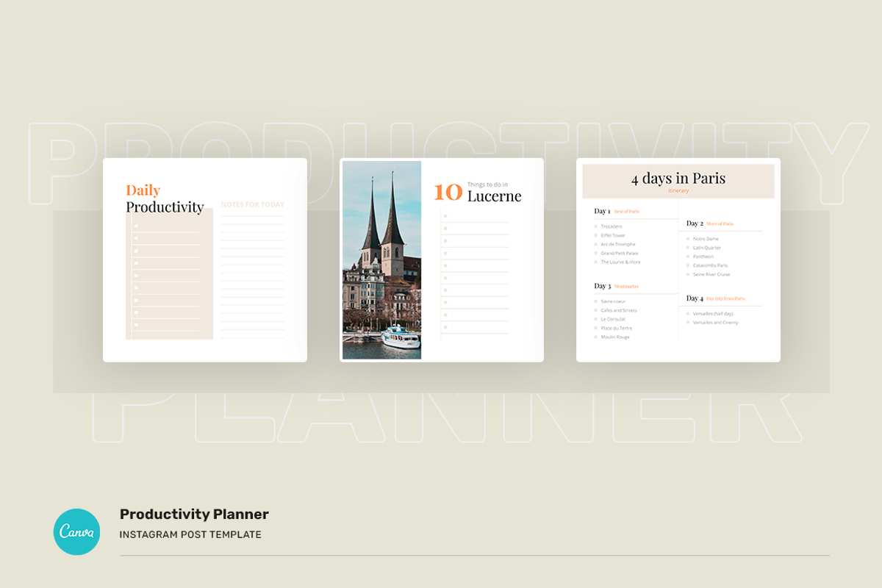Click the 'Day 2' heading
This screenshot has width=882, height=588.
(x=695, y=223)
